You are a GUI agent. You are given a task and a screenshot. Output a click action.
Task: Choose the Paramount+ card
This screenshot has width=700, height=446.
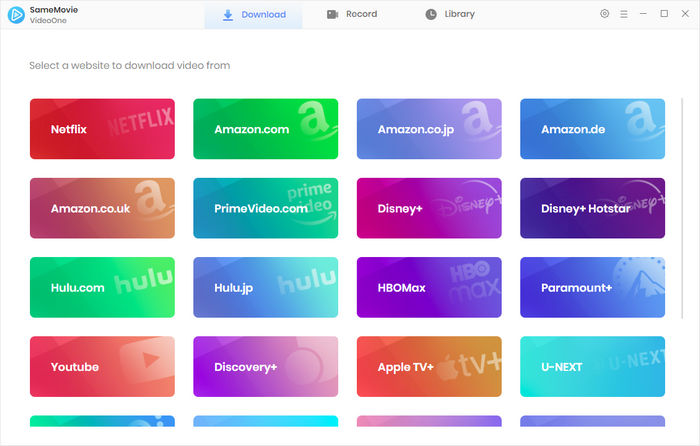coord(592,288)
